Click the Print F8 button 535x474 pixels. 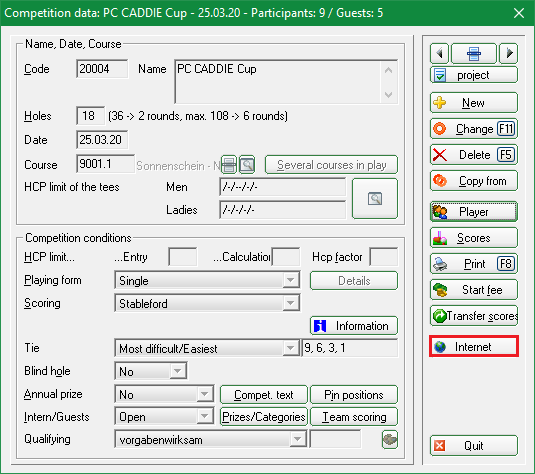[x=474, y=263]
